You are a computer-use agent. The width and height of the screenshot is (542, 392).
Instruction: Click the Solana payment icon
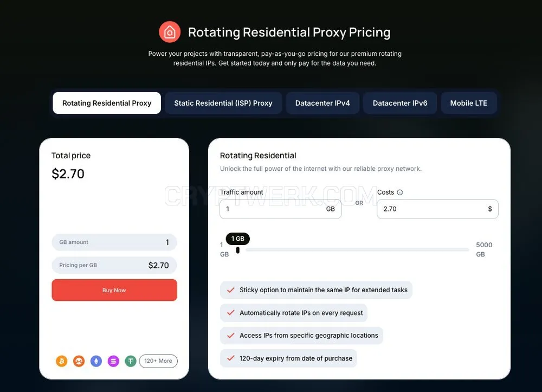click(x=113, y=361)
